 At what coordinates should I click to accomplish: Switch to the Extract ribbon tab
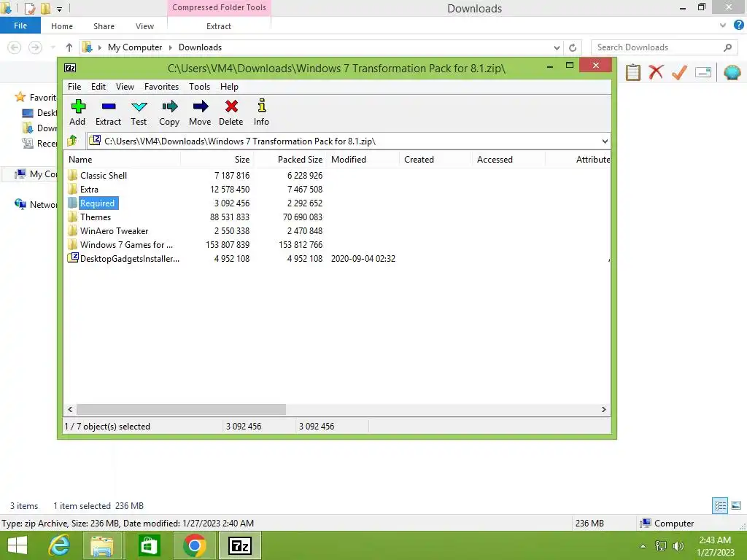pos(219,26)
